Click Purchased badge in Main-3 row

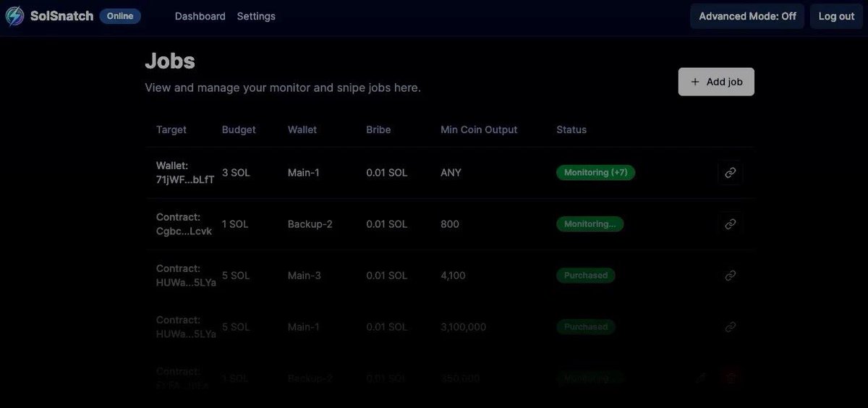(x=586, y=276)
